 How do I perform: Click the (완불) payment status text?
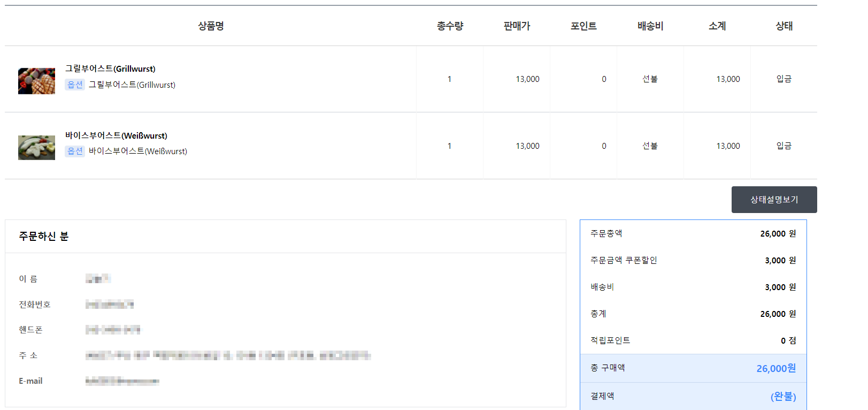pyautogui.click(x=783, y=397)
